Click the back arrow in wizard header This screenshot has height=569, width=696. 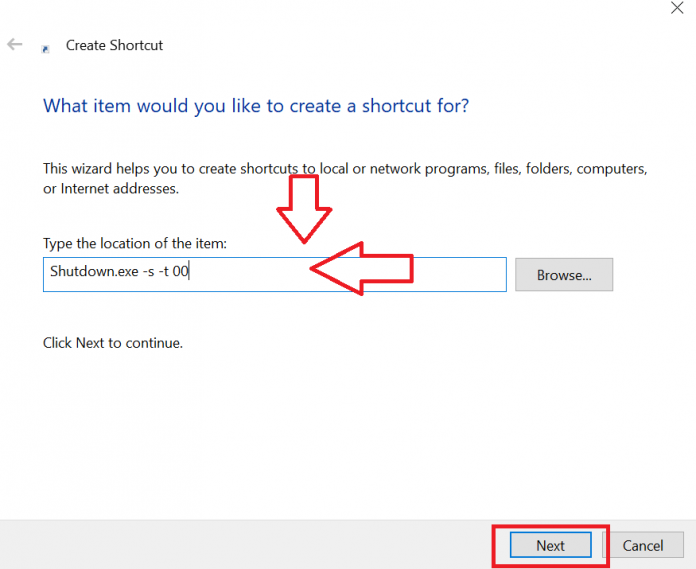(x=15, y=45)
